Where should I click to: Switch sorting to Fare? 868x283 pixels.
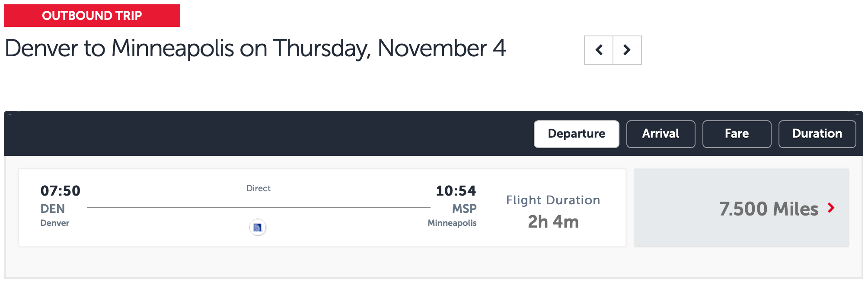[737, 134]
